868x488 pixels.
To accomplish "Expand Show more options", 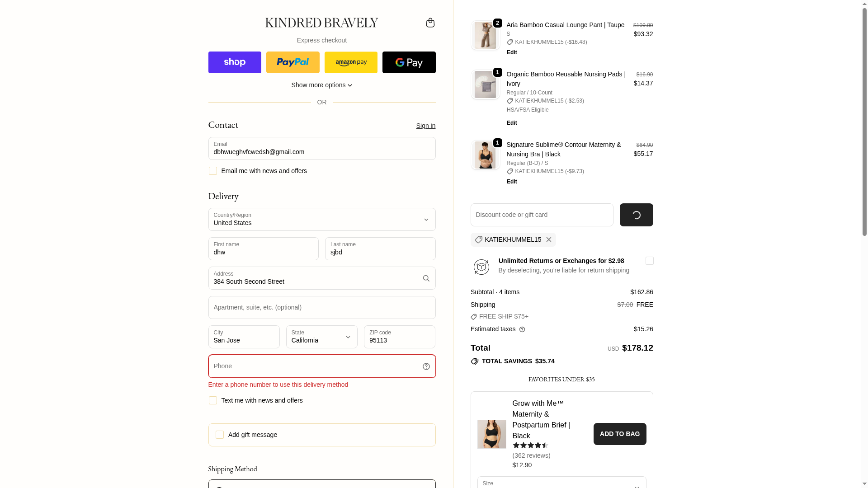I will coord(321,85).
